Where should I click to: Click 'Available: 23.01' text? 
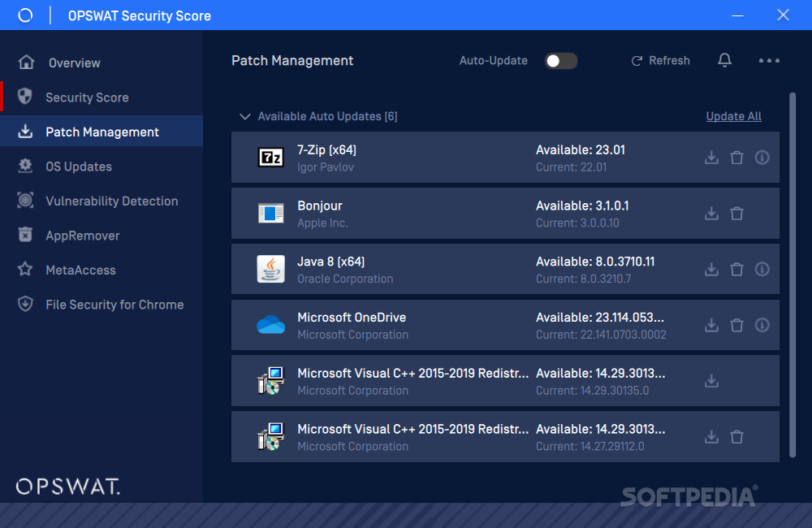[x=581, y=149]
